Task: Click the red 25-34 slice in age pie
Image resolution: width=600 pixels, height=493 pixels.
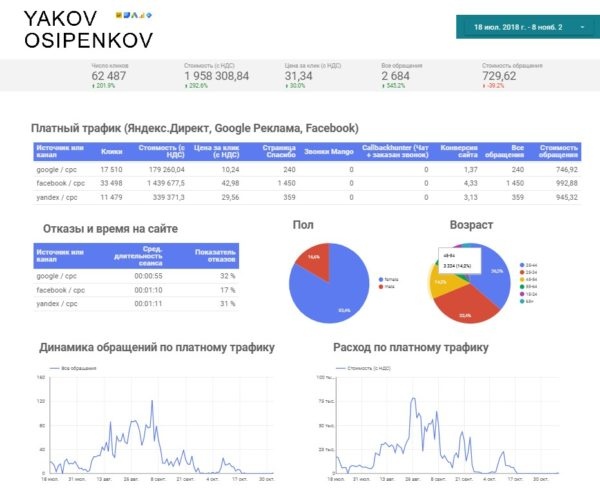Action: (x=467, y=304)
